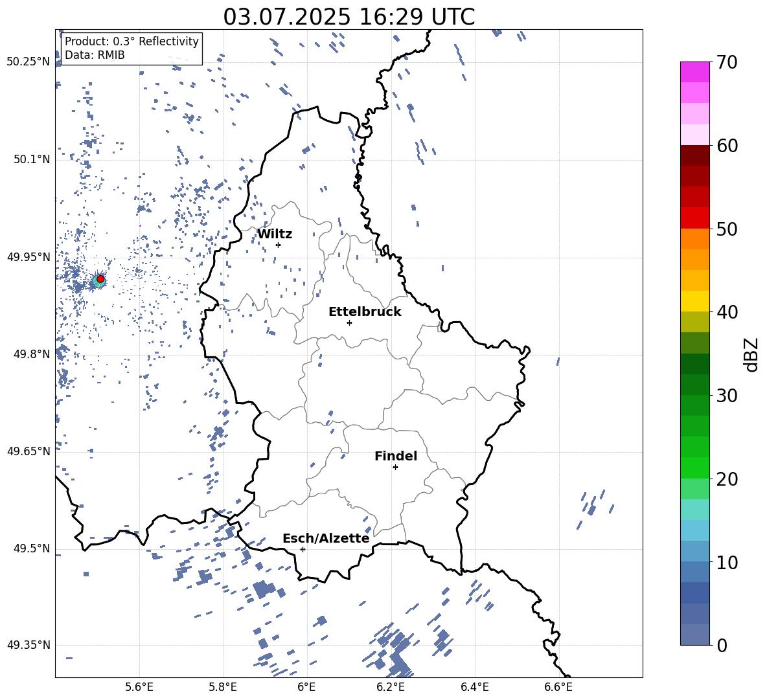Click the Ettelbruck station cross marker
Viewport: 767px width, 700px height.
(349, 322)
